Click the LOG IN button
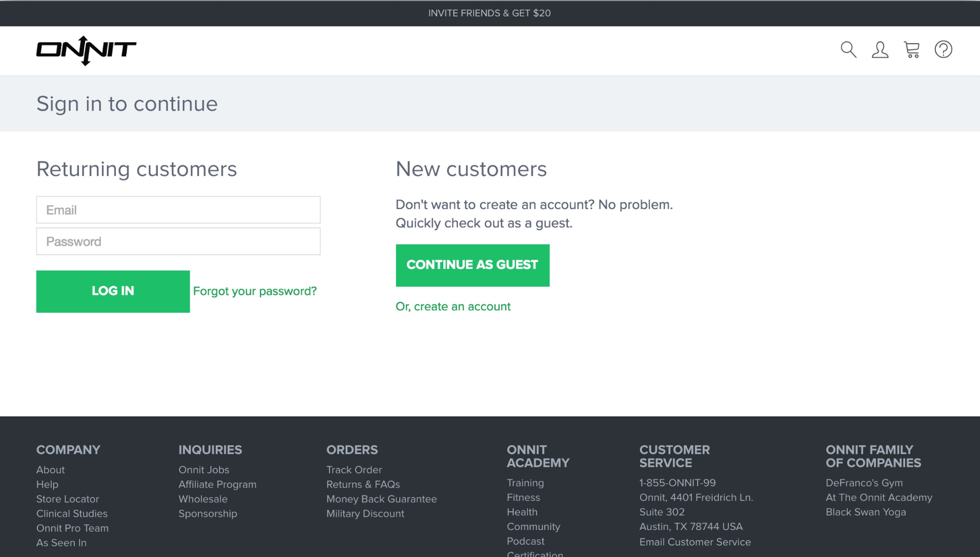Viewport: 980px width, 557px height. (x=113, y=291)
